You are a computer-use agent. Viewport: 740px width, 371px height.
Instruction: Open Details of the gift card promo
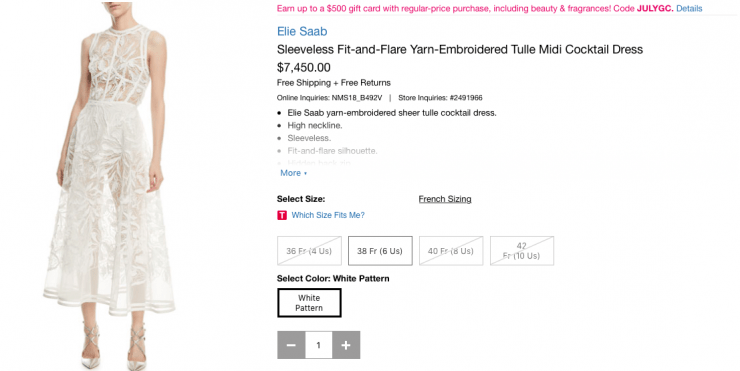pos(689,8)
